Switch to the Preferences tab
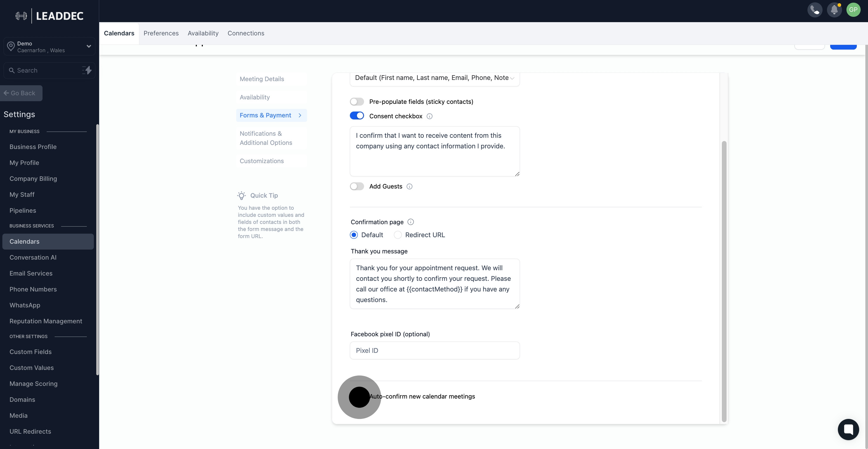Viewport: 868px width, 449px height. [x=161, y=33]
